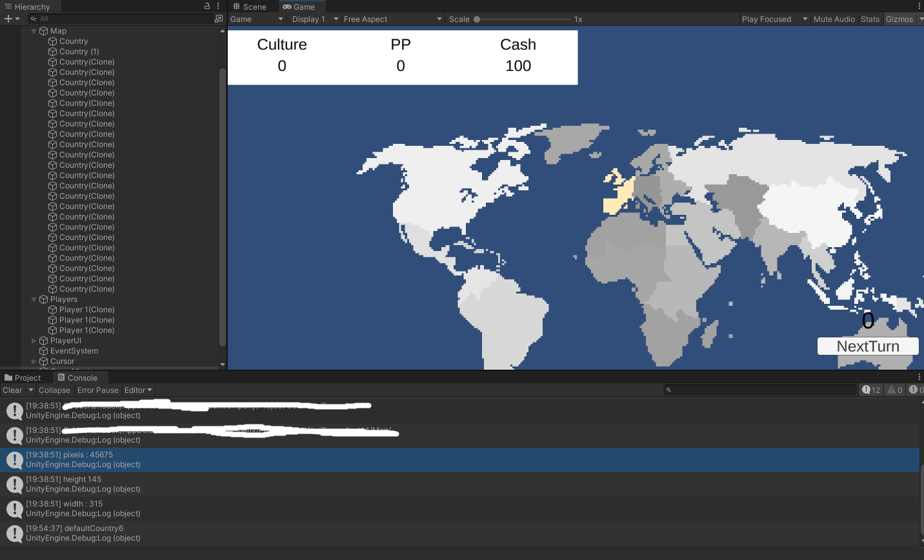Click the Scale slider handle
This screenshot has height=560, width=924.
pos(477,19)
